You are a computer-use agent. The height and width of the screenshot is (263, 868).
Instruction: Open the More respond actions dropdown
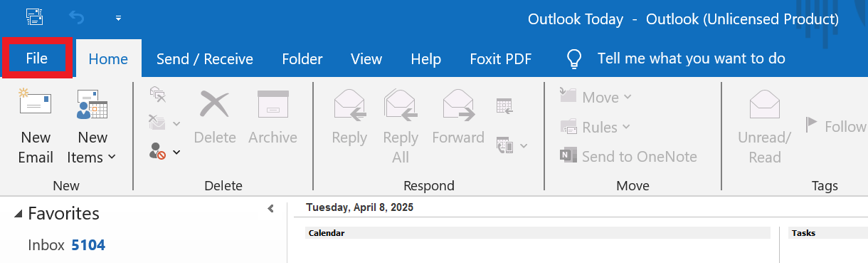coord(512,145)
